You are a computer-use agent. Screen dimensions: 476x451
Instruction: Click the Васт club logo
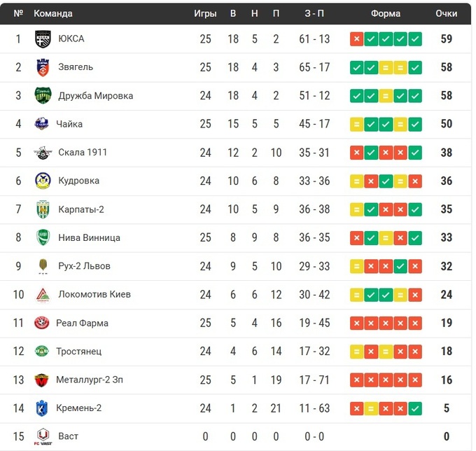pyautogui.click(x=42, y=437)
